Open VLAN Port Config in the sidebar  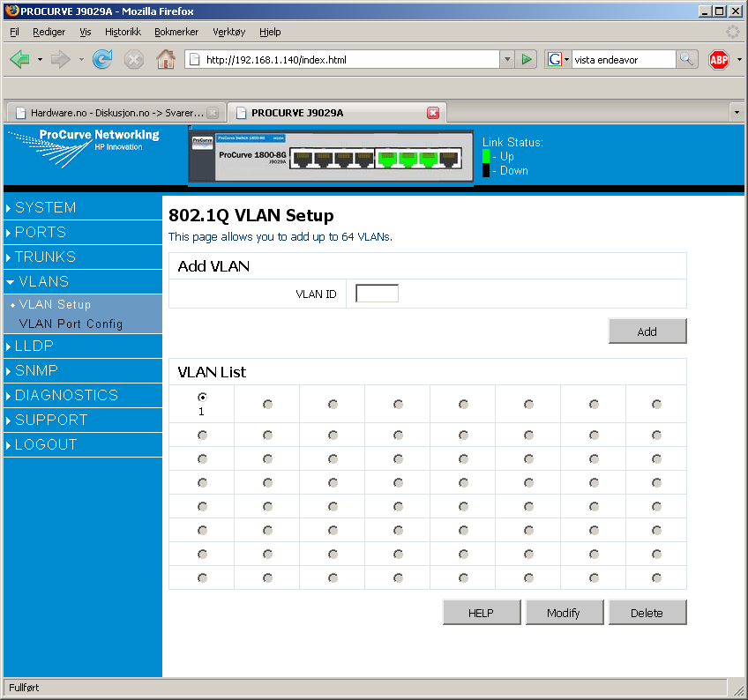tap(71, 324)
